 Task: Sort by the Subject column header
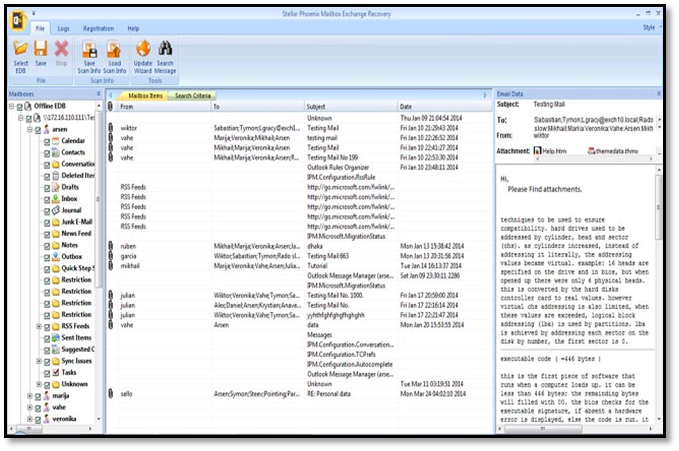tap(351, 107)
